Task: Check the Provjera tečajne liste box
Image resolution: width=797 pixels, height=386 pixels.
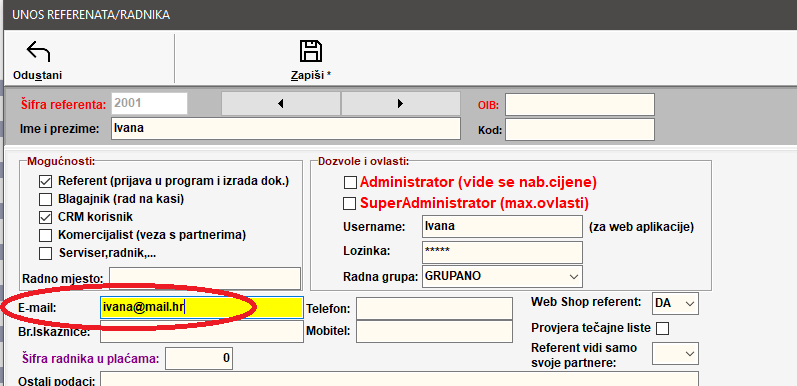Action: pyautogui.click(x=662, y=329)
